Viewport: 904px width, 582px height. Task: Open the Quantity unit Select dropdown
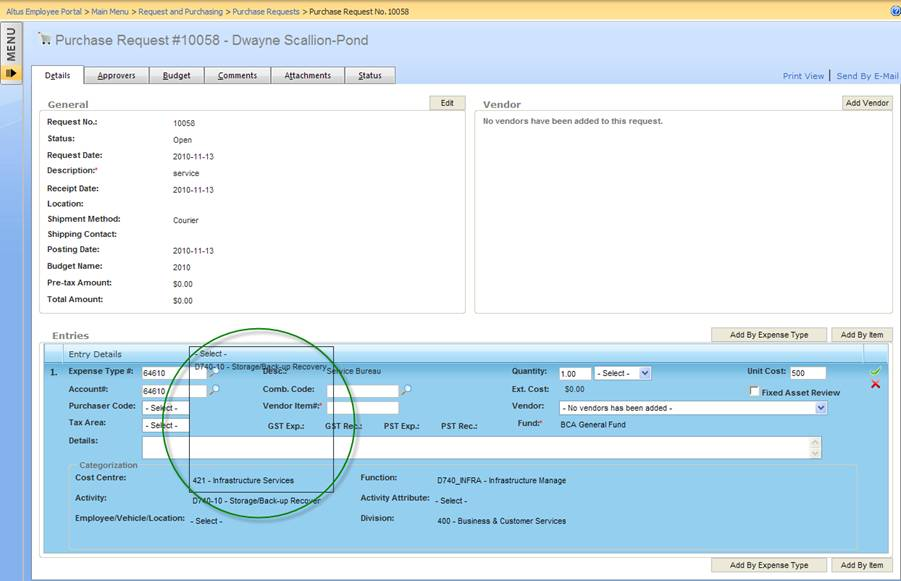(623, 373)
